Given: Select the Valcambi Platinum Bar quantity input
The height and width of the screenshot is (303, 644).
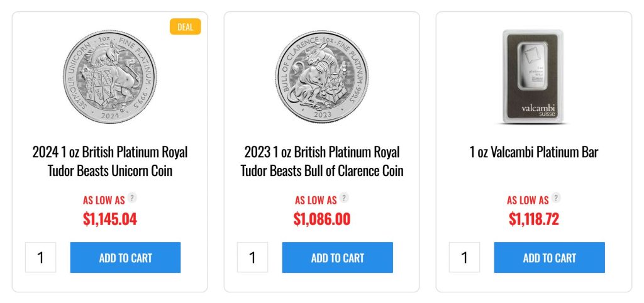Looking at the screenshot, I should point(465,258).
